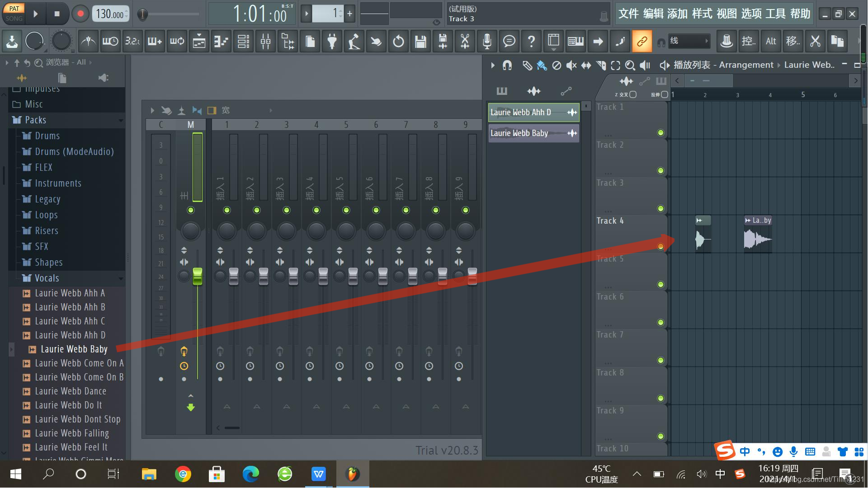
Task: Select the playlist mute tool icon
Action: tap(571, 66)
